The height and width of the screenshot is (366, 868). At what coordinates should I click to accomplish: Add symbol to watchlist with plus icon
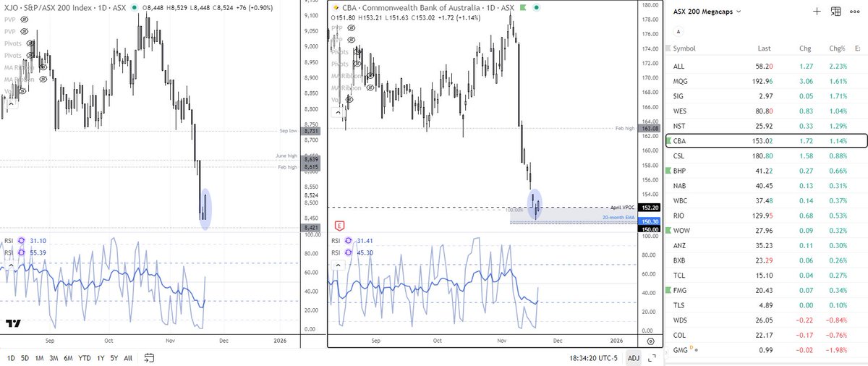pos(817,11)
